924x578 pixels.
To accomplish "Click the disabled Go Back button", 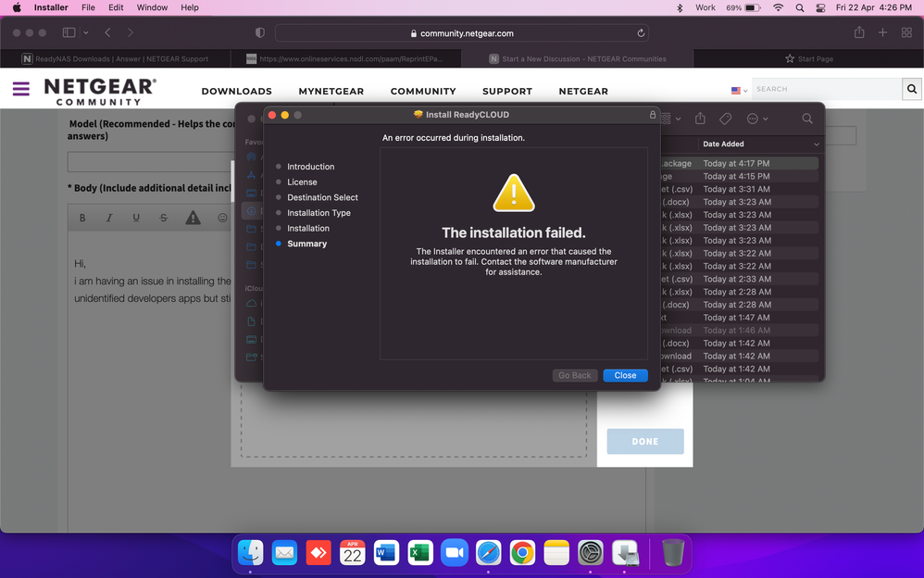I will pos(575,375).
